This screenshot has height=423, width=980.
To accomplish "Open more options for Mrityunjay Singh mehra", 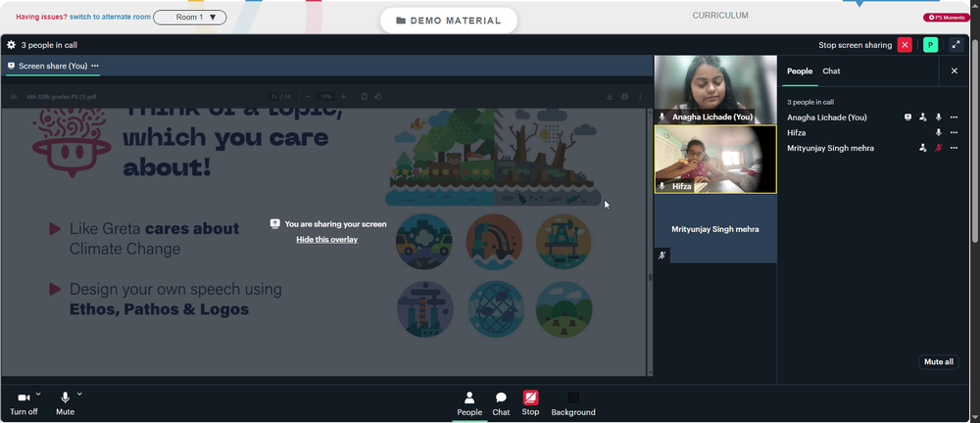I will tap(954, 148).
